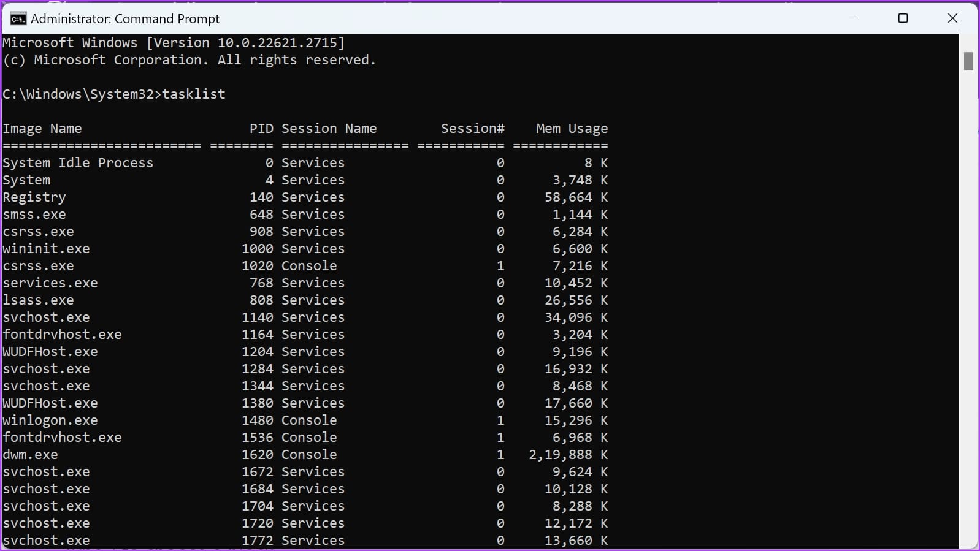Screen dimensions: 980x551
Task: Click memory usage '9,196 K'
Action: (x=580, y=352)
